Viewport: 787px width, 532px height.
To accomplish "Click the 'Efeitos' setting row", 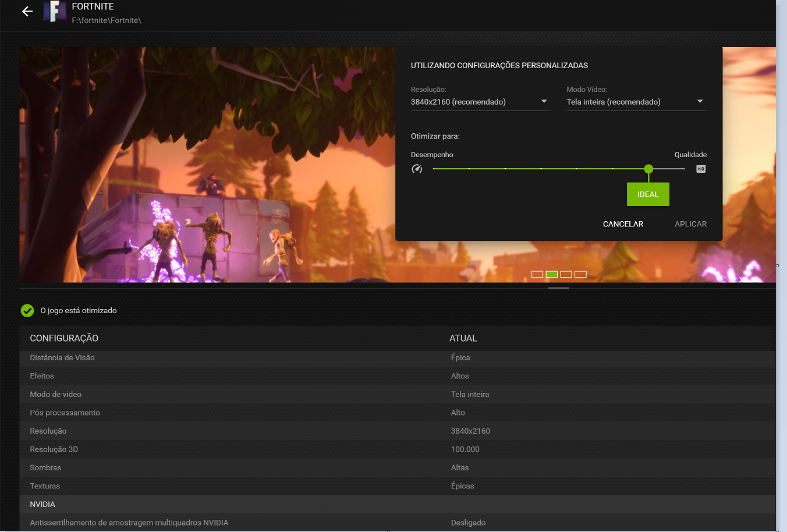I will pos(397,376).
